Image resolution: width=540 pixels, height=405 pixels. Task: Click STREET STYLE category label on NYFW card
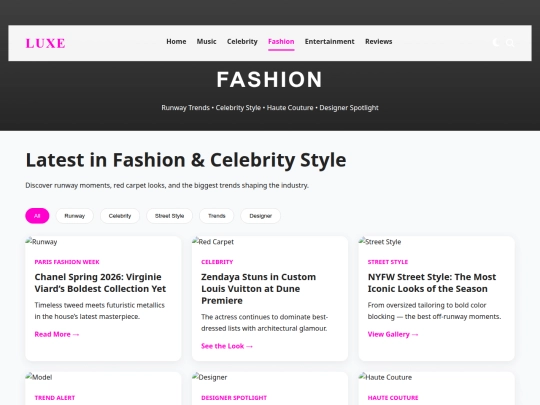coord(387,262)
